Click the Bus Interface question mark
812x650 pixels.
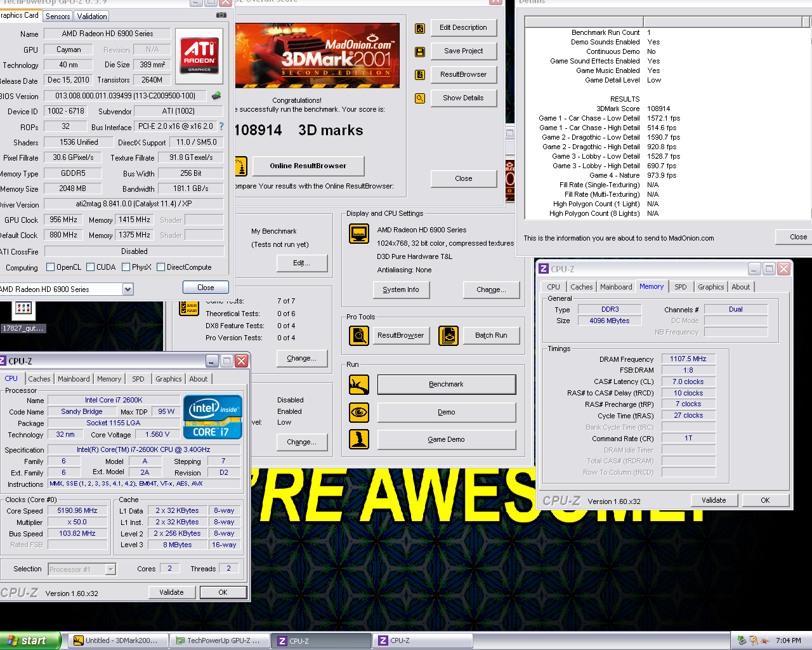[x=221, y=126]
